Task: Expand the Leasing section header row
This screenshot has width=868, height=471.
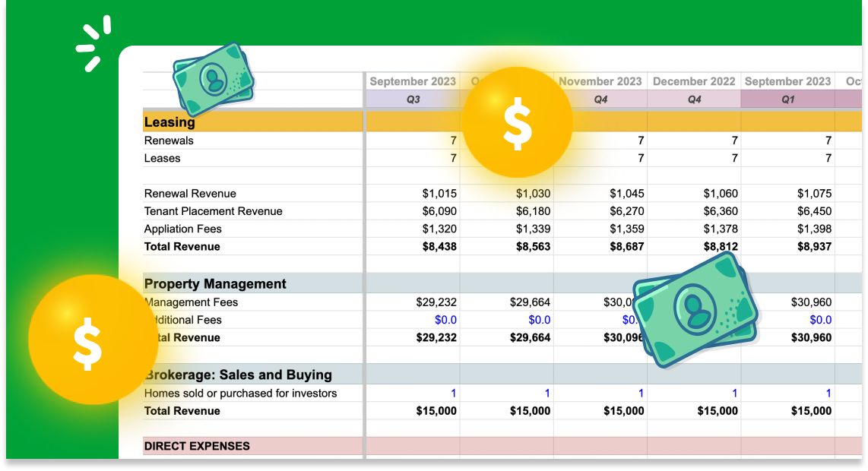Action: (169, 122)
